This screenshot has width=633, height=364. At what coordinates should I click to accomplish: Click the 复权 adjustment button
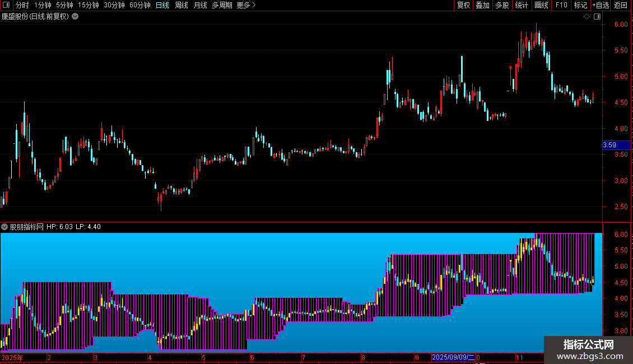pos(463,5)
